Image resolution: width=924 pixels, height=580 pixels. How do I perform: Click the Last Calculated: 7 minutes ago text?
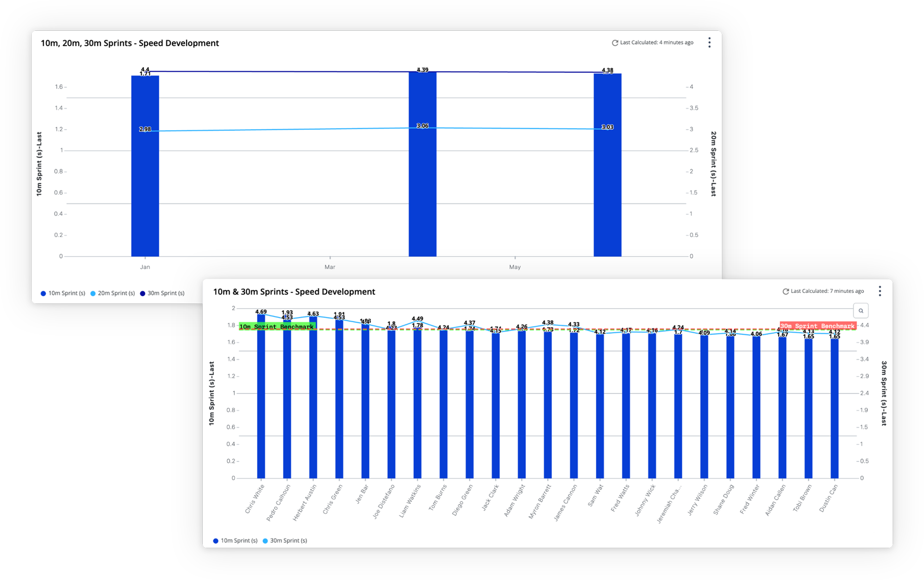[827, 291]
